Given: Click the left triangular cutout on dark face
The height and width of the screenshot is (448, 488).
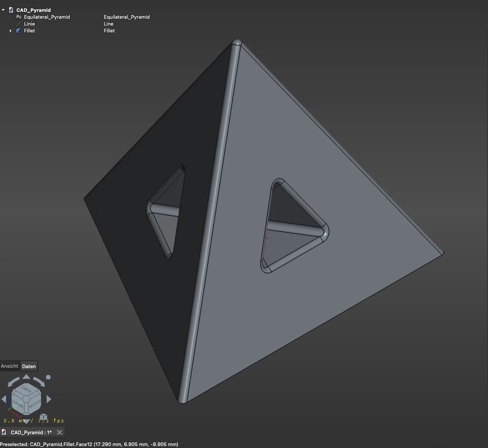Looking at the screenshot, I should point(166,212).
